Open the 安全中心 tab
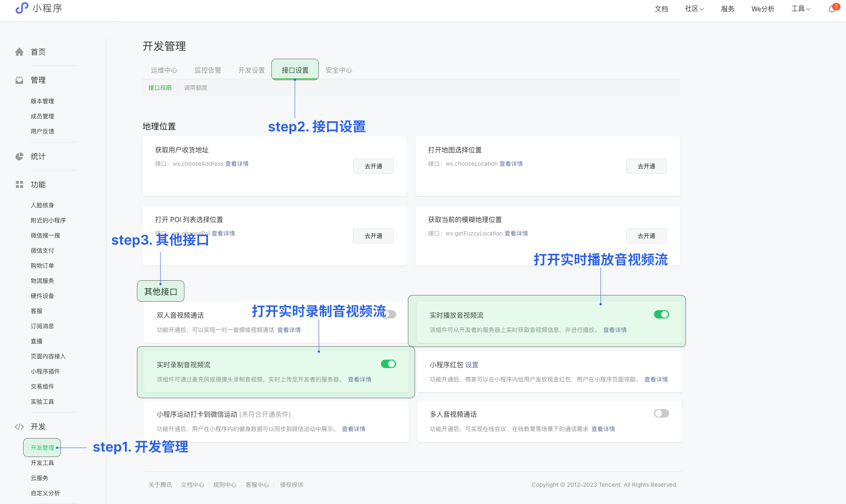Image resolution: width=846 pixels, height=504 pixels. (339, 70)
